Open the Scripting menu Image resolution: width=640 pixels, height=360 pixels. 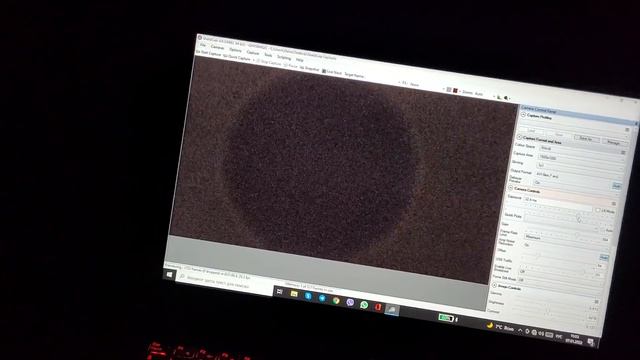(284, 57)
